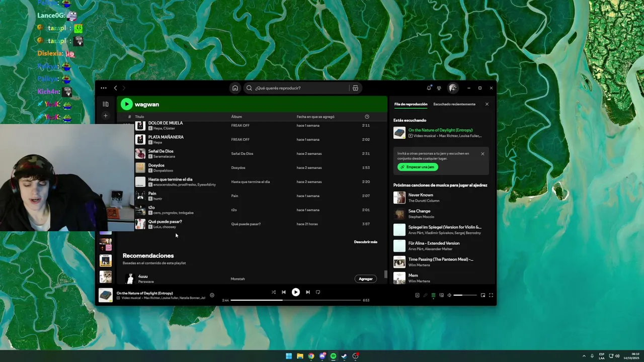Image resolution: width=644 pixels, height=362 pixels.
Task: Select Für Alina - Extended Version in queue
Action: tap(440, 246)
